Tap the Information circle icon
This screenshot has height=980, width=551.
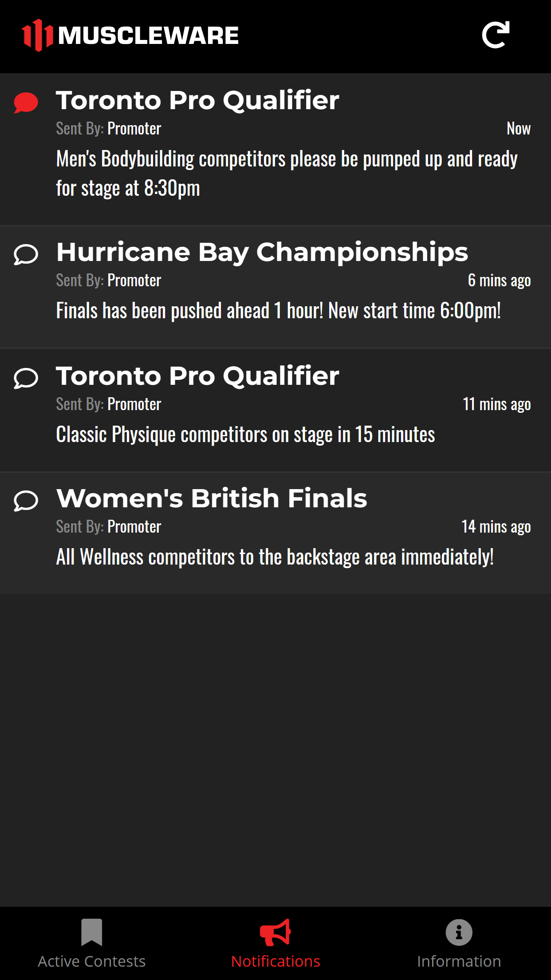459,932
